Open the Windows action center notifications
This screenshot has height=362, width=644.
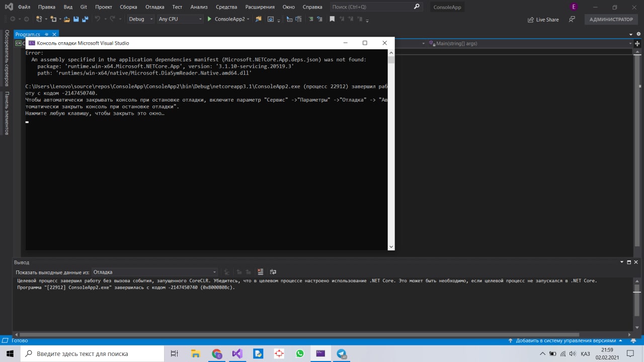630,353
